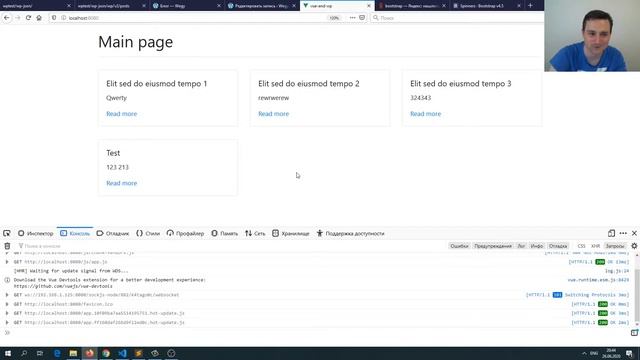
Task: Focus the browser search box
Action: 457,18
